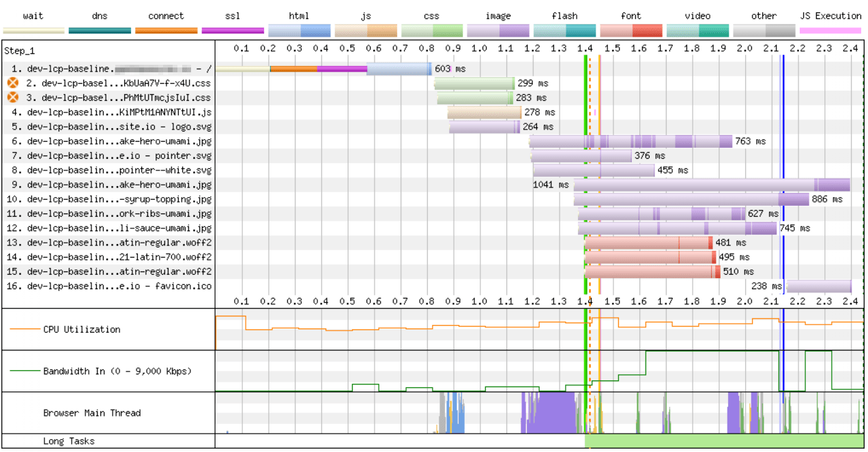The height and width of the screenshot is (452, 868).
Task: Select the JS Execution legend swatch
Action: 831,29
